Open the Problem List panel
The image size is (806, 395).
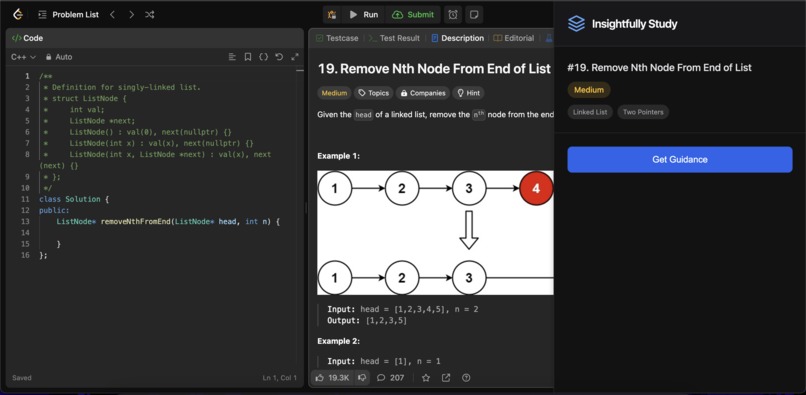click(68, 14)
